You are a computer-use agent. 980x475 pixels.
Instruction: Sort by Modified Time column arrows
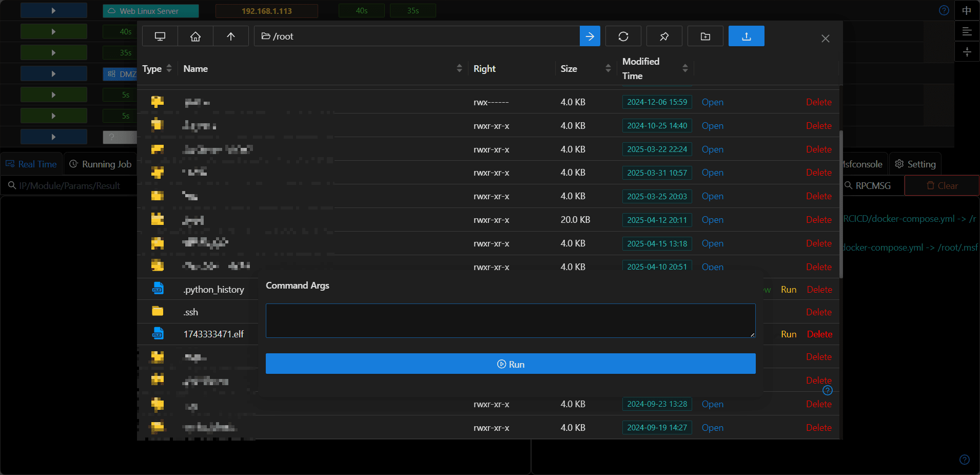(x=685, y=68)
